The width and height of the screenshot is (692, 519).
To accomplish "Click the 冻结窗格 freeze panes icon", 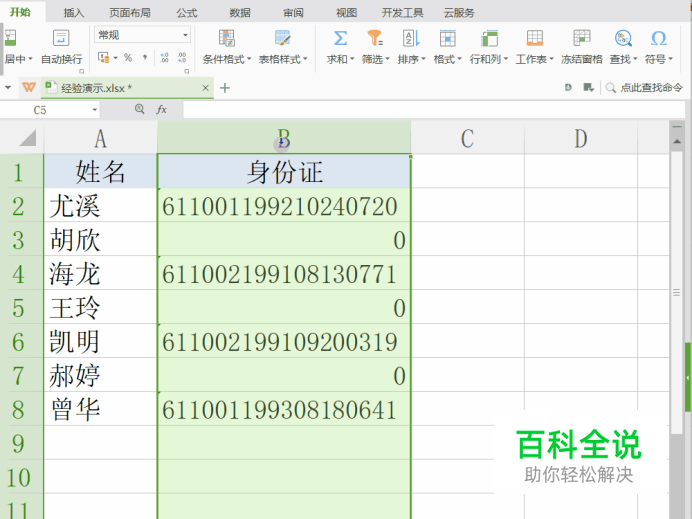I will click(x=582, y=38).
